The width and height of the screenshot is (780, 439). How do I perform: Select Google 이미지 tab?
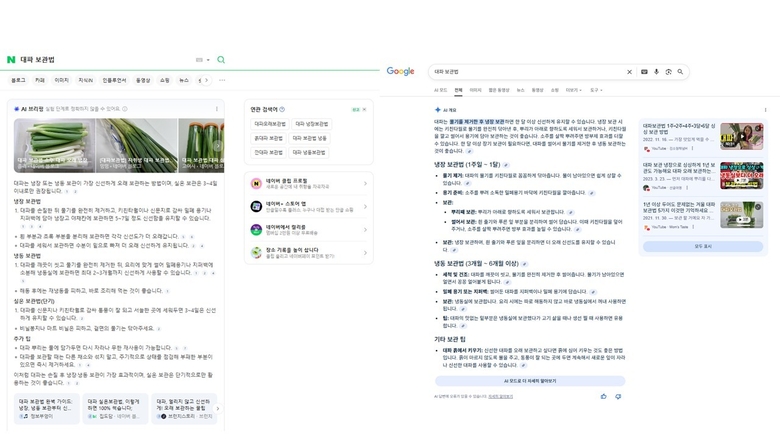(476, 90)
